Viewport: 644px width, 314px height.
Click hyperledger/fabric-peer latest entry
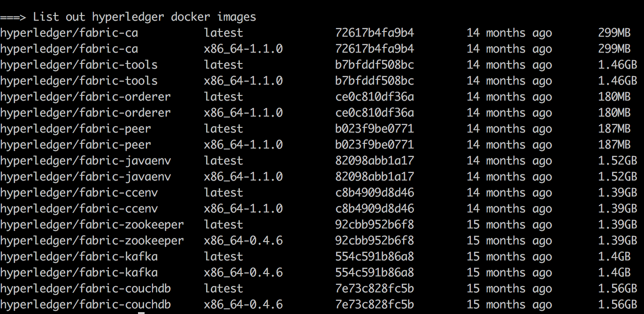point(76,129)
